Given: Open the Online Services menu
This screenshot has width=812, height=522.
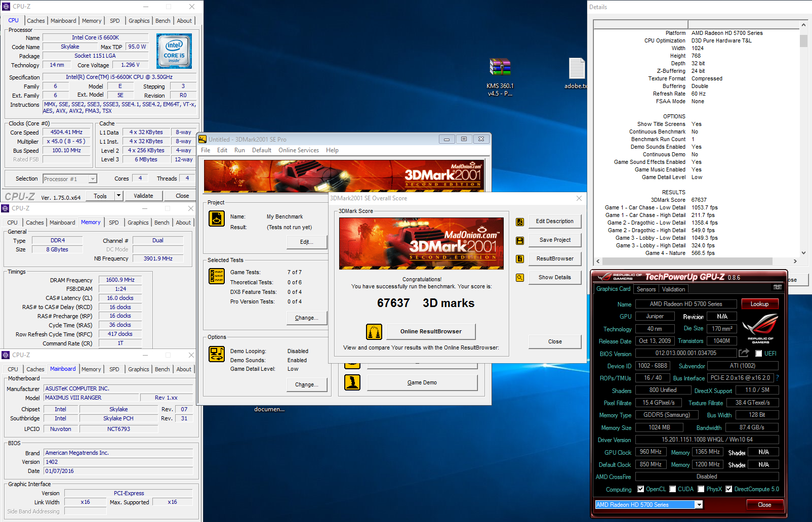Looking at the screenshot, I should 299,150.
